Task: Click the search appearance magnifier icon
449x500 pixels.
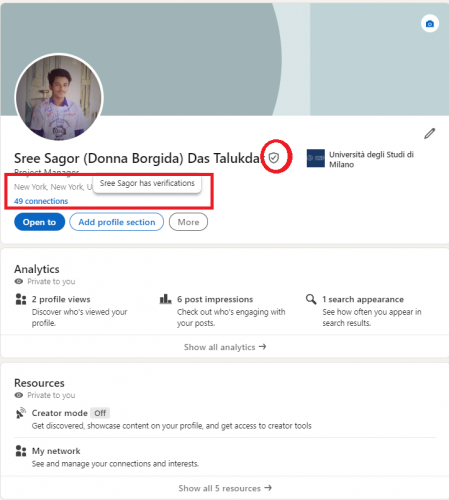Action: [311, 299]
